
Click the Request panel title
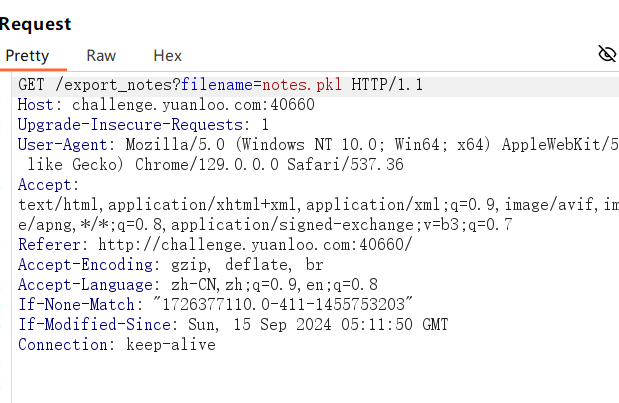click(35, 23)
